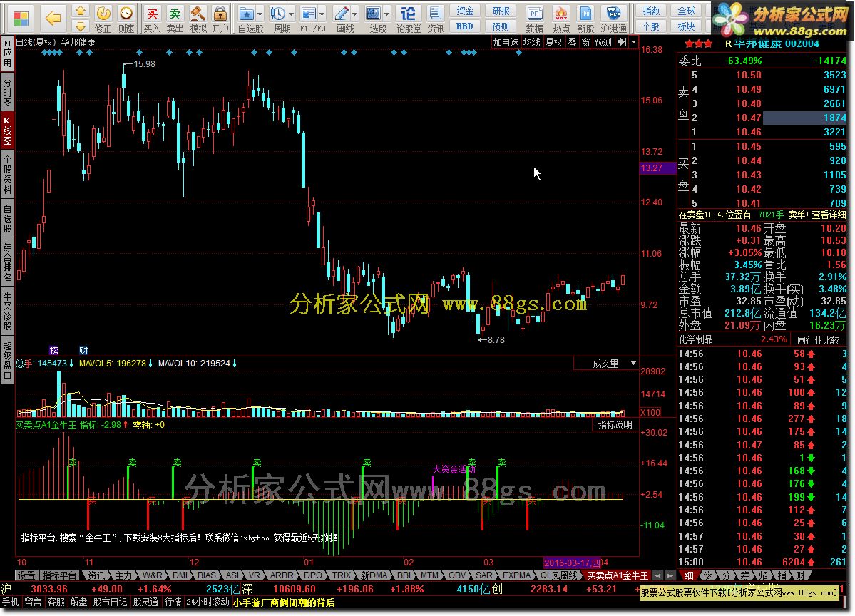
Task: Click the 财 badge on chart
Action: point(83,351)
